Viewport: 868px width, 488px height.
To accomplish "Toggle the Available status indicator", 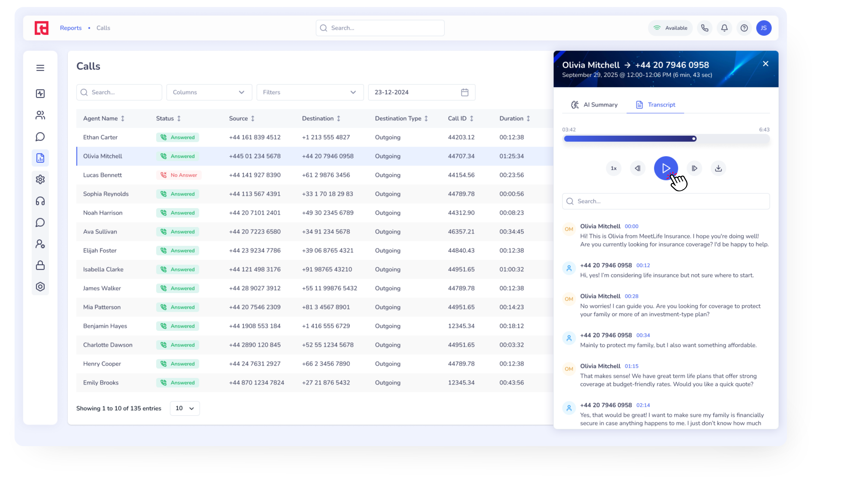I will coord(670,28).
